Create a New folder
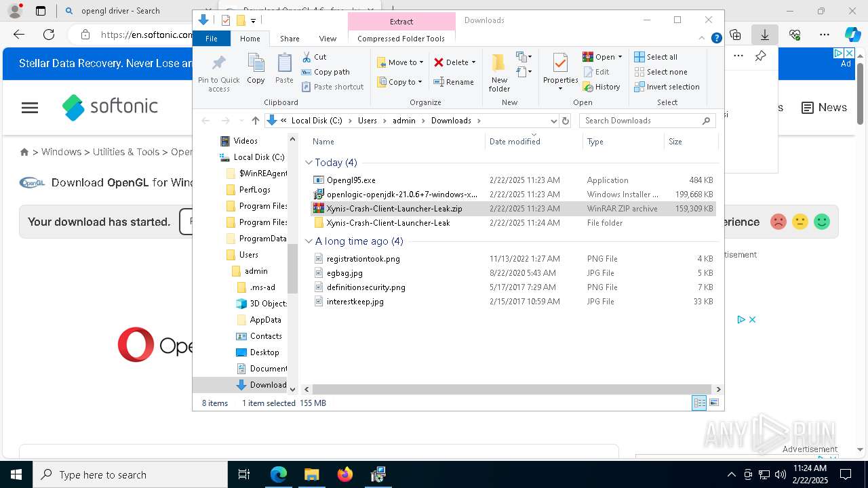 (x=499, y=73)
